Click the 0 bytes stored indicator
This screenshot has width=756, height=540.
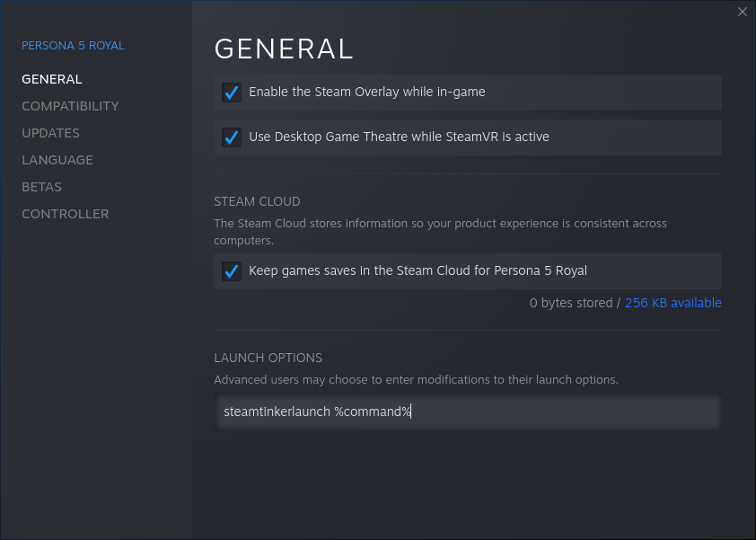point(572,303)
